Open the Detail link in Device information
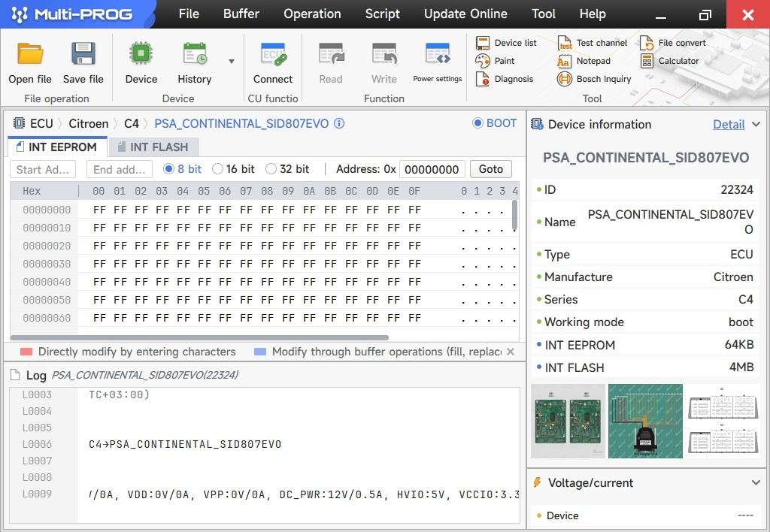The image size is (770, 532). [x=729, y=125]
